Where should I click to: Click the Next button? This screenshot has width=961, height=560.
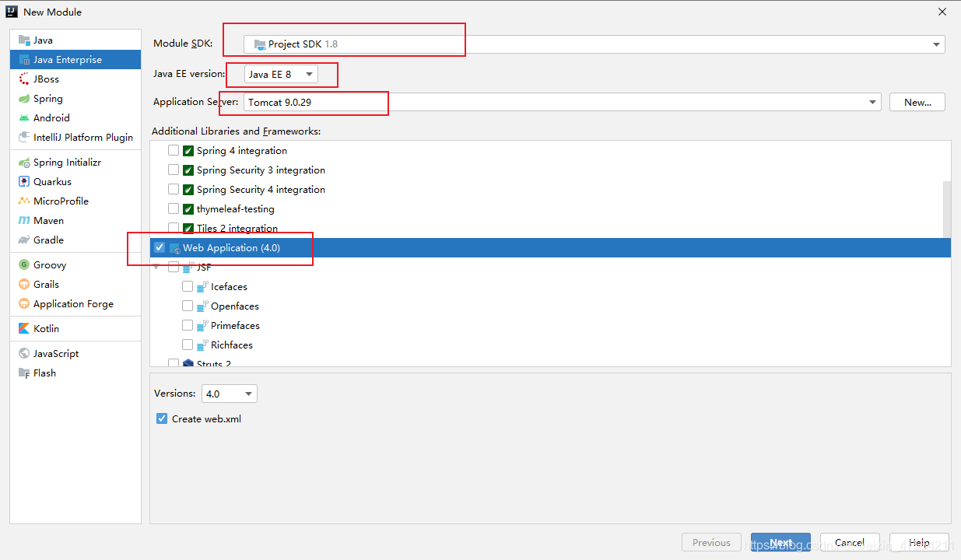click(x=780, y=542)
